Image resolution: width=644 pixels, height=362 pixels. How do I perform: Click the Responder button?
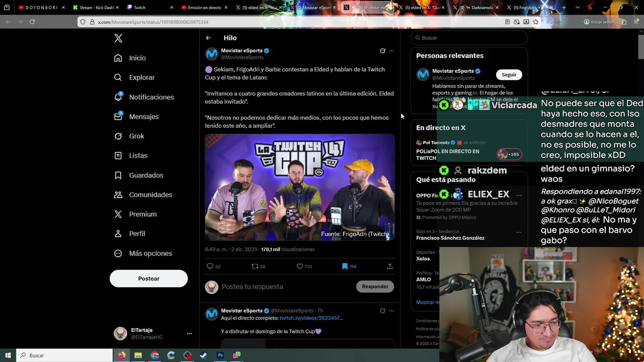click(x=375, y=287)
